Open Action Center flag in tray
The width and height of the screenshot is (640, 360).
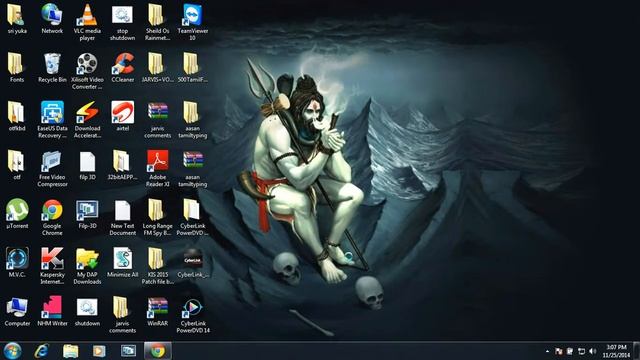click(x=558, y=351)
